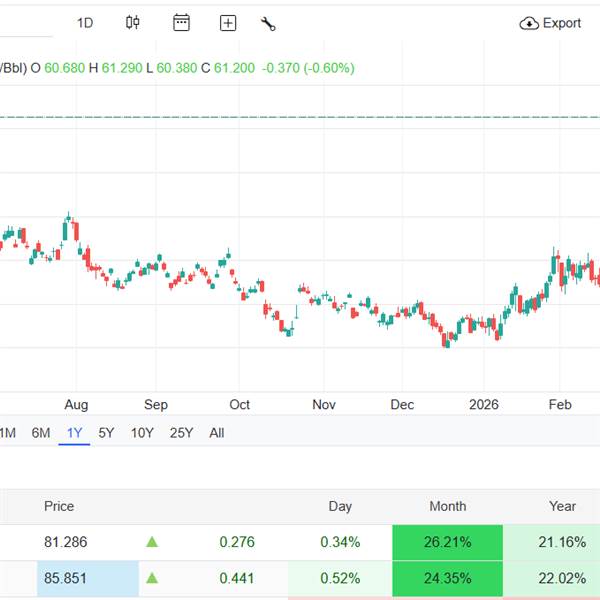Click the Feb label on time axis
This screenshot has height=600, width=600.
pyautogui.click(x=560, y=404)
